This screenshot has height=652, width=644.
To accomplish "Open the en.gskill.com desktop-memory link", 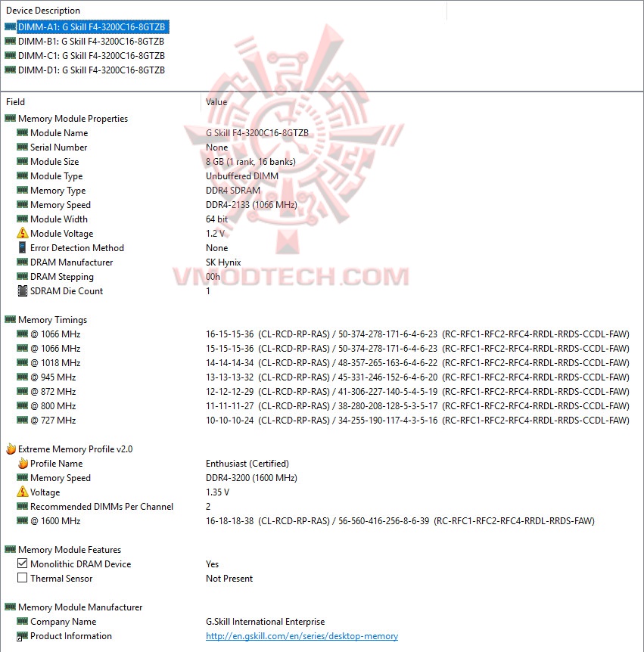I will coord(302,636).
